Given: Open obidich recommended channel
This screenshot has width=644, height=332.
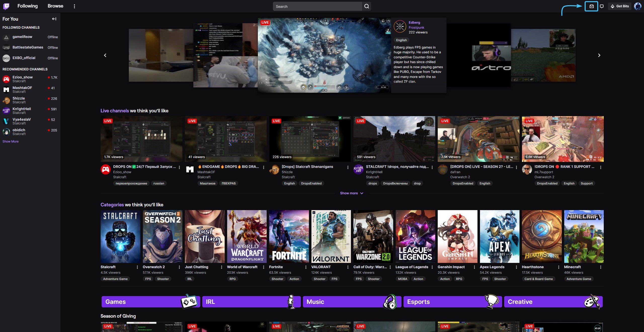Looking at the screenshot, I should 30,132.
